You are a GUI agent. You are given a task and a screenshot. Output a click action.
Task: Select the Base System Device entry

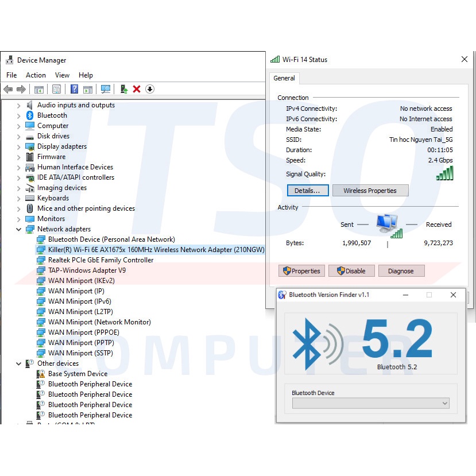78,374
